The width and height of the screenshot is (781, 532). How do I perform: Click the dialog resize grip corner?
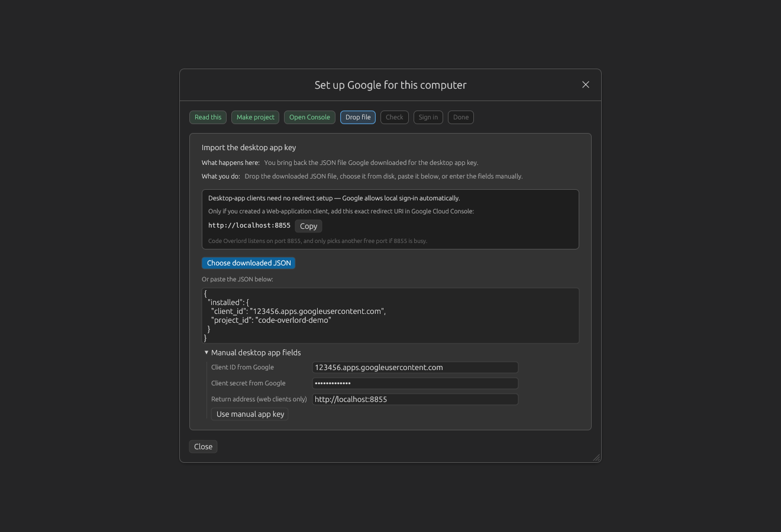point(596,458)
